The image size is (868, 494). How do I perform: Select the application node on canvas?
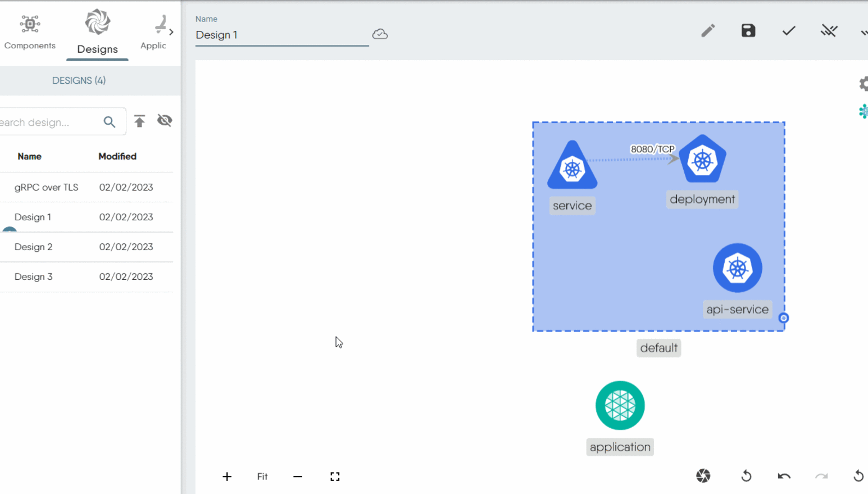620,405
